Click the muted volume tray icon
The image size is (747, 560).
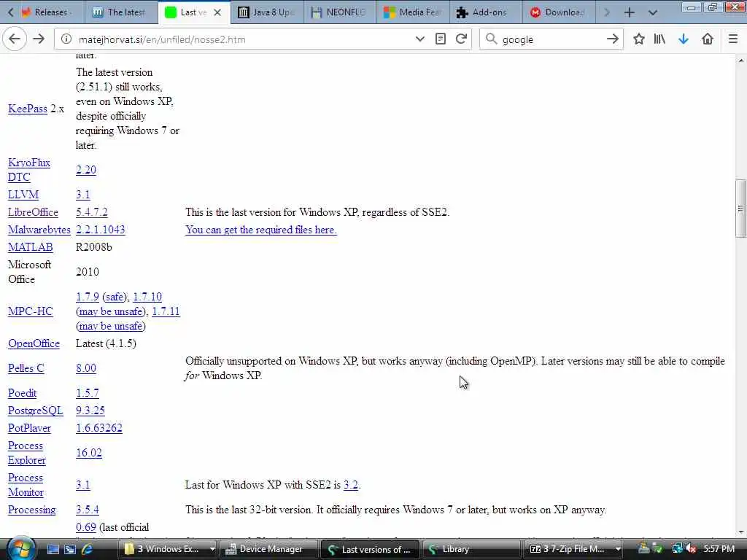[x=692, y=550]
